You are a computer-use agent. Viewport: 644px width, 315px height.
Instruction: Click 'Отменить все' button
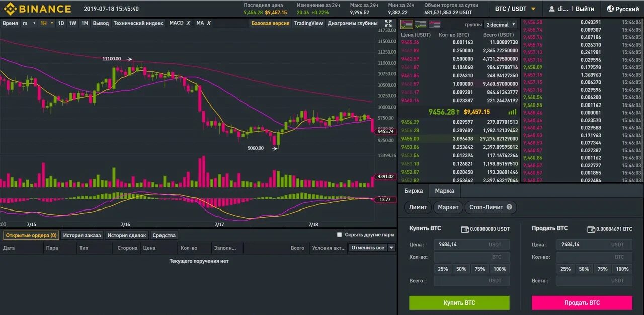(x=368, y=248)
